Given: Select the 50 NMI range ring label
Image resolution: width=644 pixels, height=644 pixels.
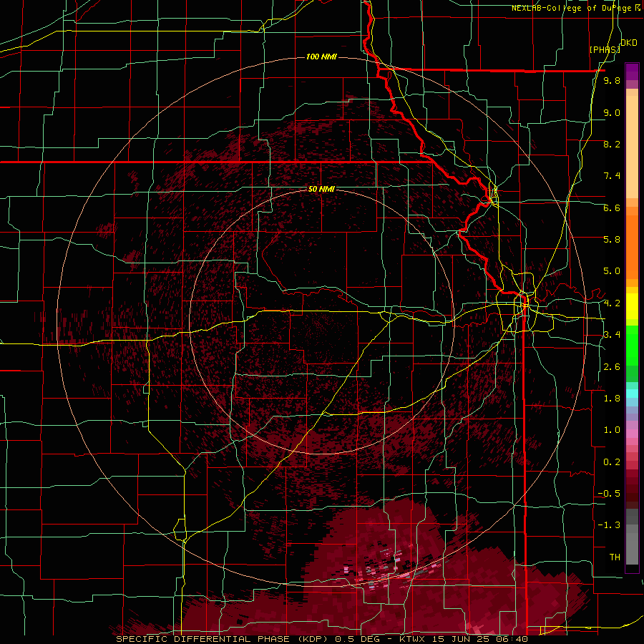Looking at the screenshot, I should 321,189.
